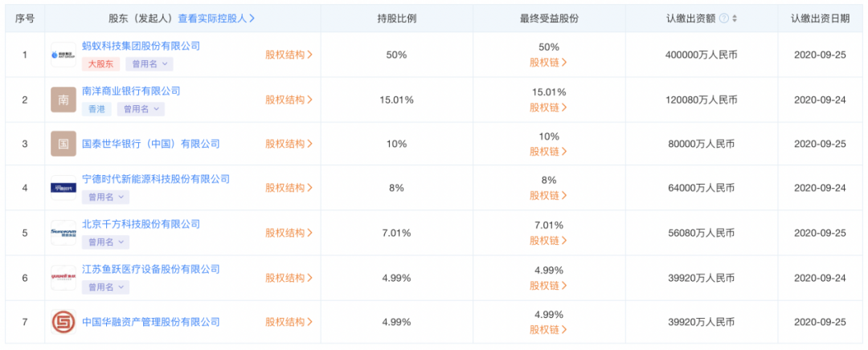
Task: Click the Yuwell 鱼跃 company logo
Action: tap(63, 278)
